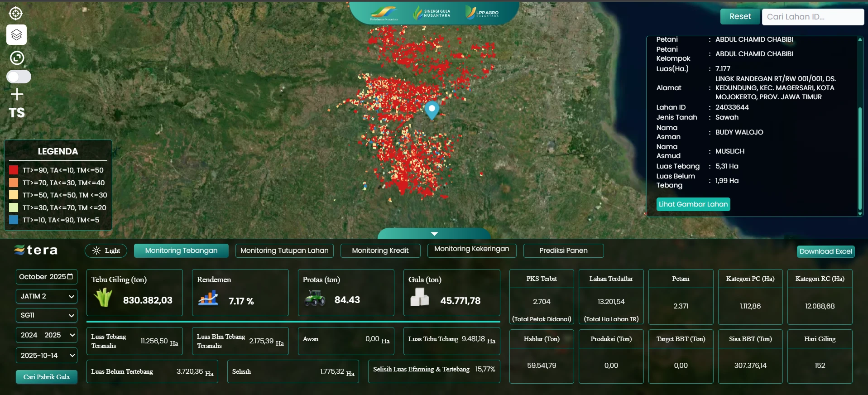
Task: Click the blue location pin on map
Action: pyautogui.click(x=432, y=109)
